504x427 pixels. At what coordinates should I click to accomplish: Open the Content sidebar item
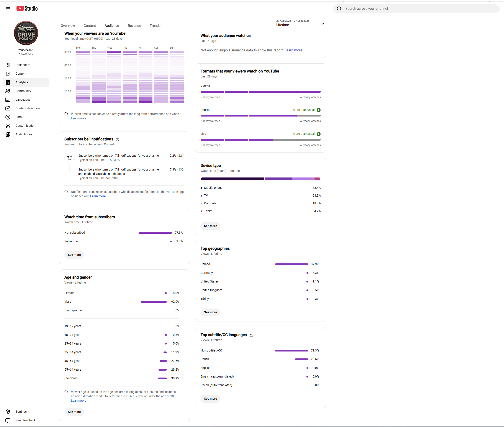[26, 74]
